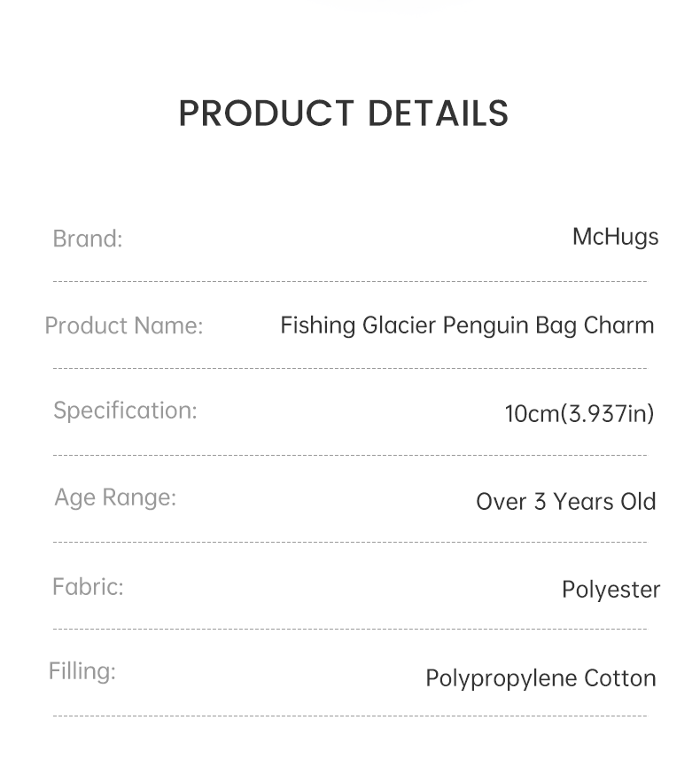Click the dashed divider below Filling row
Screen dimensions: 700x767
350,716
